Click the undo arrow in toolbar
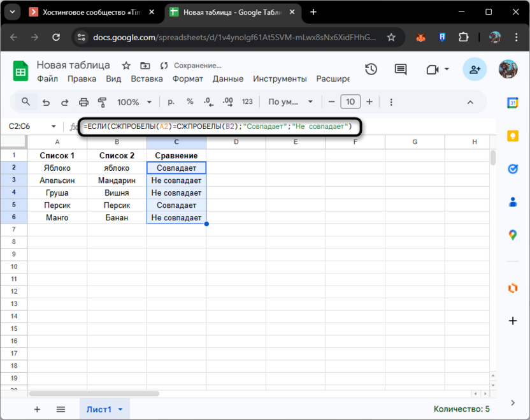This screenshot has height=420, width=530. click(x=46, y=102)
